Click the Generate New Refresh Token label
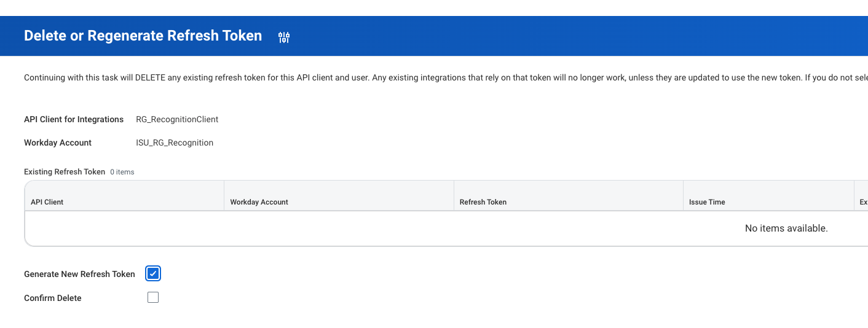This screenshot has height=328, width=868. (79, 274)
